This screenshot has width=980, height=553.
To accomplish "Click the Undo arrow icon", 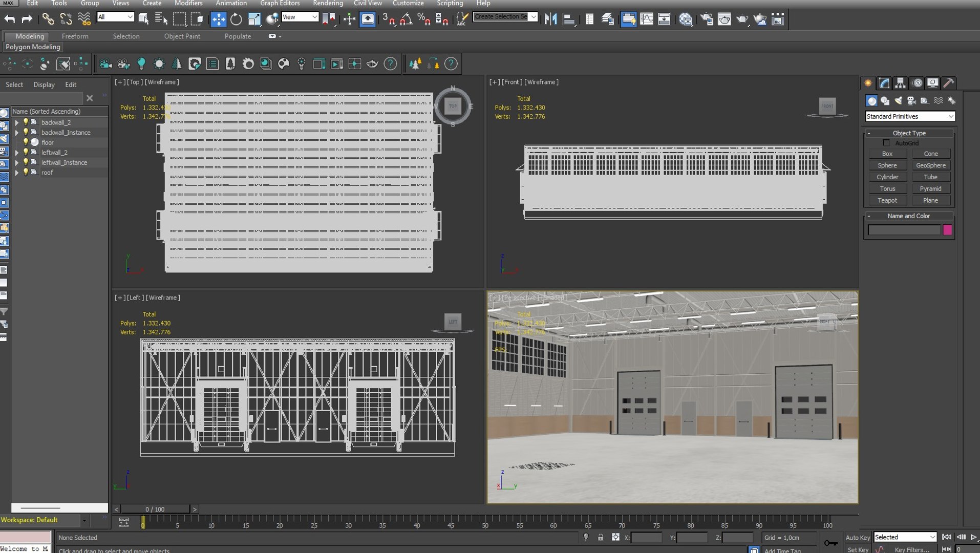I will (x=9, y=19).
